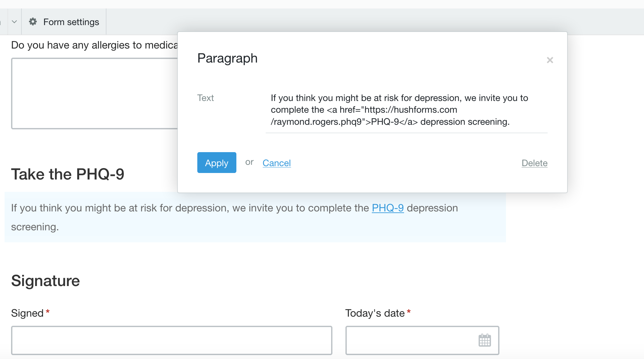
Task: Click the Form settings gear icon
Action: 33,22
